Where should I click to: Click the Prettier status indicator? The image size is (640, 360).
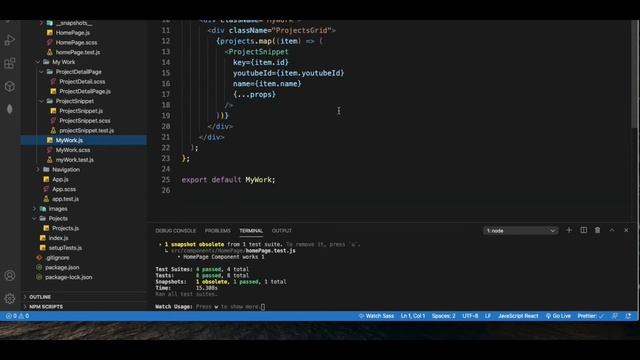click(x=591, y=316)
